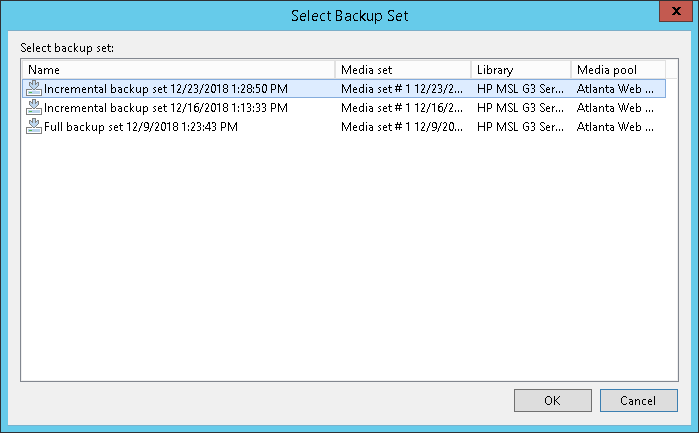699x433 pixels.
Task: Click the icon of the 12/23/2018 incremental backup set
Action: point(34,89)
